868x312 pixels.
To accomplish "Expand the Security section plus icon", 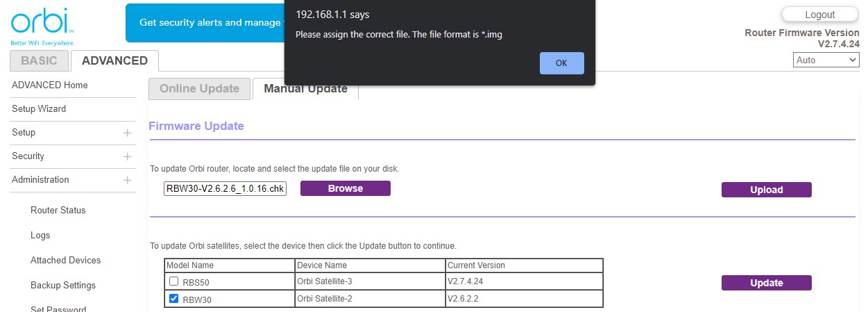I will click(127, 156).
